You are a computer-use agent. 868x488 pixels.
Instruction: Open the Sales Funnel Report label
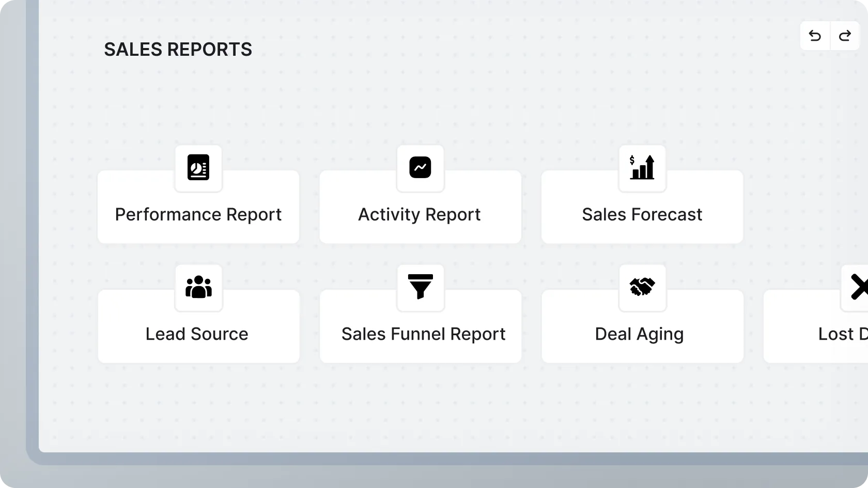[x=423, y=334]
